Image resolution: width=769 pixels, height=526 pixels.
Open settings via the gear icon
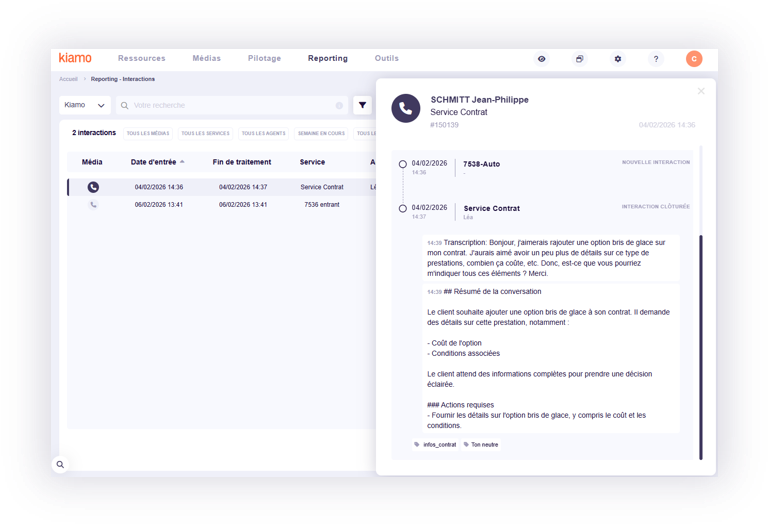point(618,59)
